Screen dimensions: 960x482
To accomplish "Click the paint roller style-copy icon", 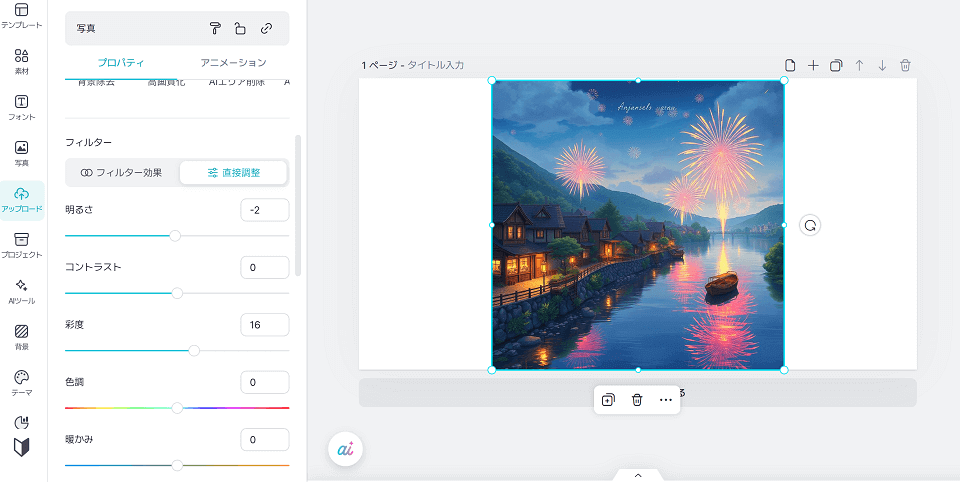I will click(215, 29).
